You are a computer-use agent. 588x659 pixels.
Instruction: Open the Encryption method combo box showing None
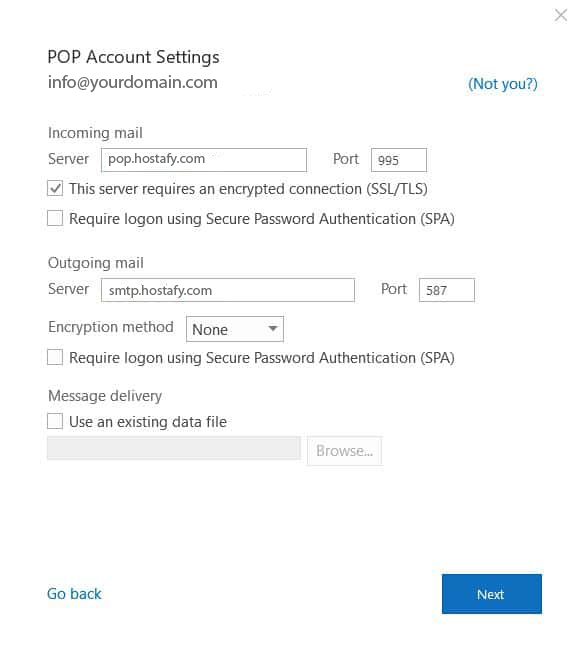[235, 329]
